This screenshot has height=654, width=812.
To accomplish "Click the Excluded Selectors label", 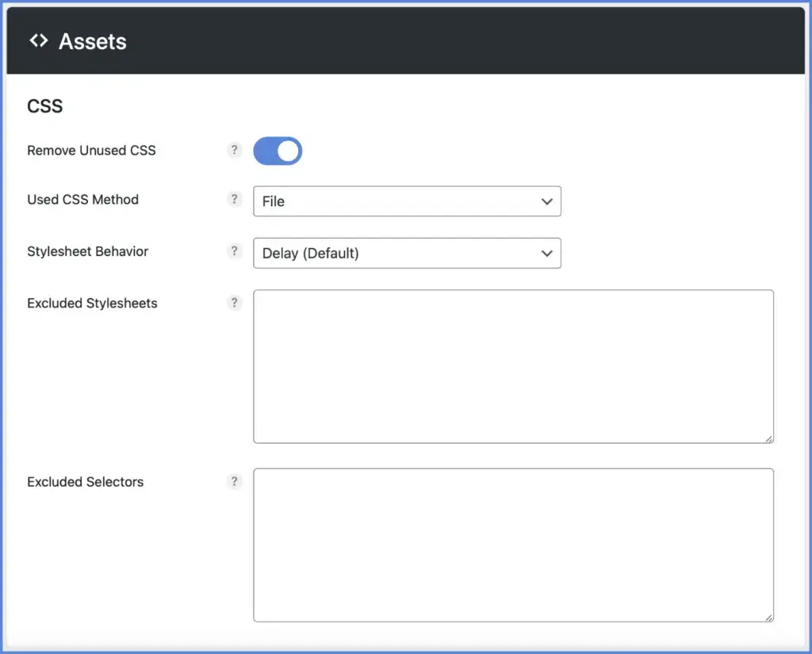I will pyautogui.click(x=86, y=481).
